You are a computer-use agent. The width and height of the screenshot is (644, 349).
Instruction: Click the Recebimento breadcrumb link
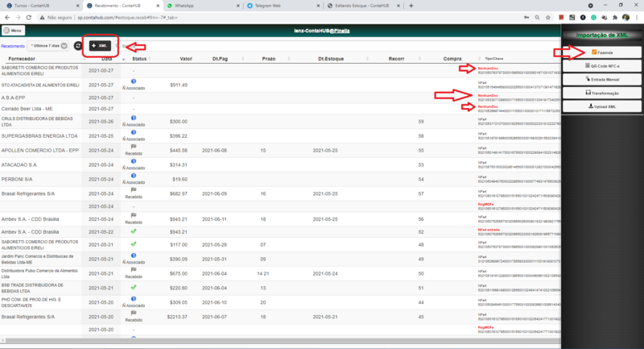pyautogui.click(x=13, y=46)
